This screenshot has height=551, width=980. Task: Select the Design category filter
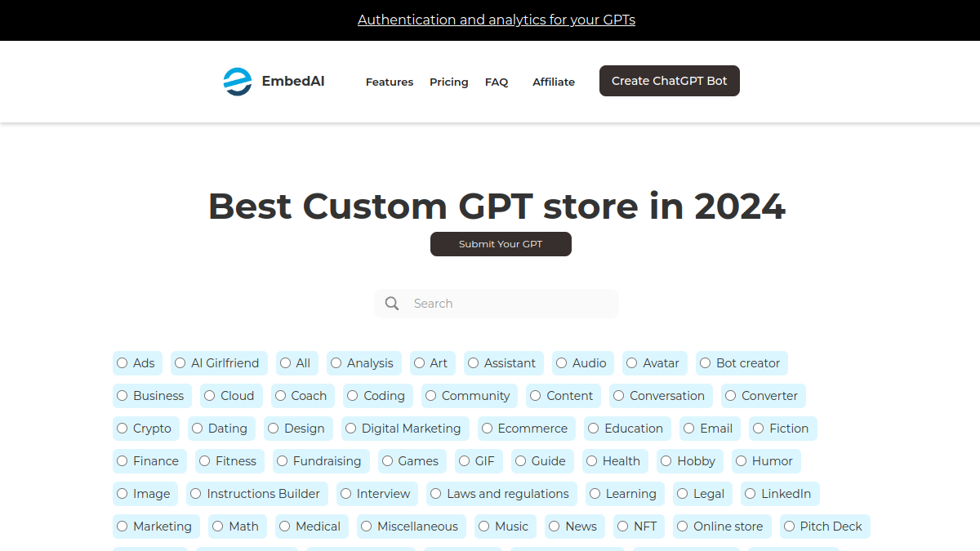pyautogui.click(x=298, y=429)
